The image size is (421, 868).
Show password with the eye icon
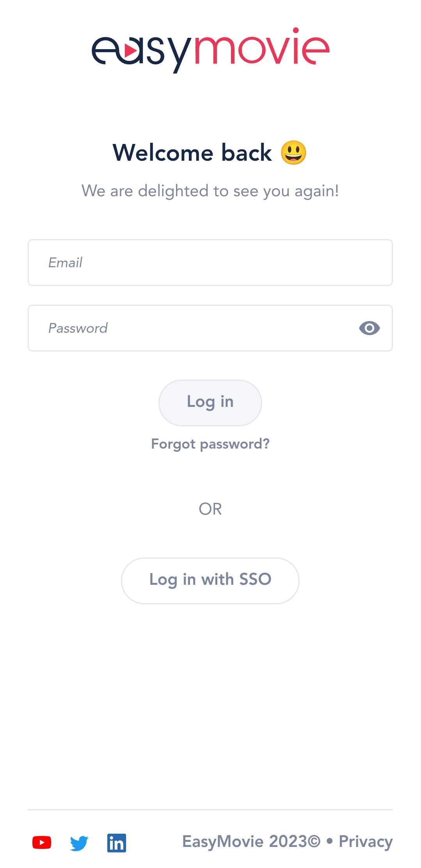369,328
